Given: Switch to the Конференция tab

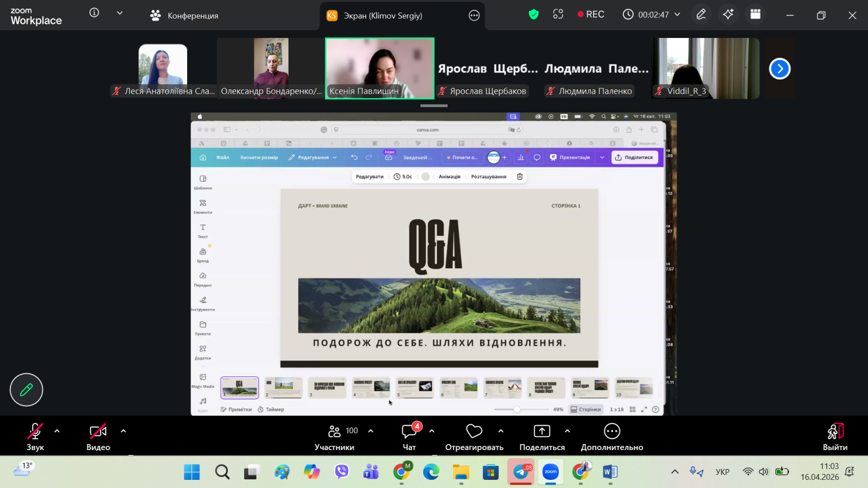Looking at the screenshot, I should coord(184,16).
